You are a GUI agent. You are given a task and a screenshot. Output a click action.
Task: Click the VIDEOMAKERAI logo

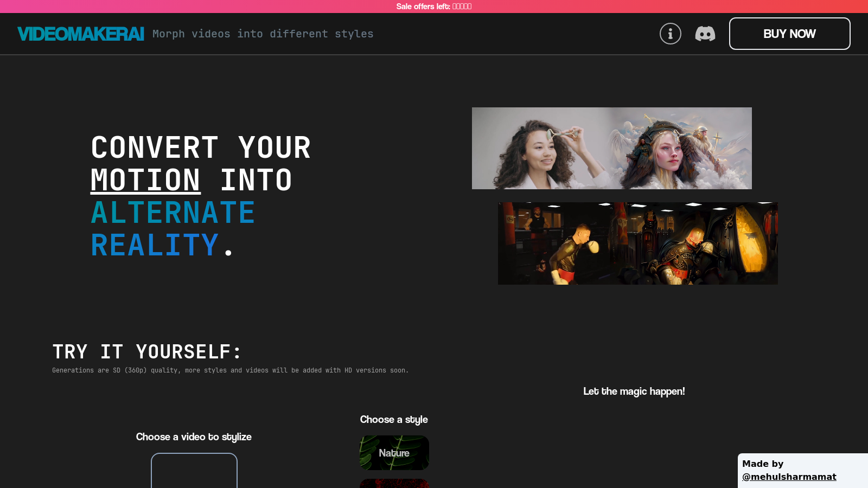80,34
